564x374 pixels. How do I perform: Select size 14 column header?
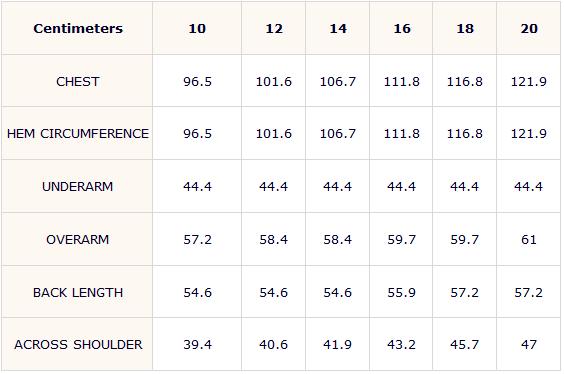point(338,28)
